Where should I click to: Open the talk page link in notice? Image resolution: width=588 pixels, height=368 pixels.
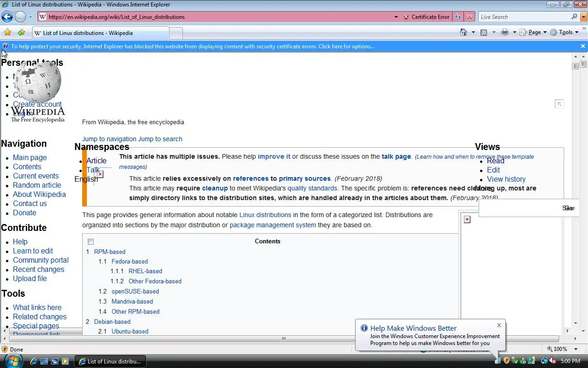click(x=396, y=157)
